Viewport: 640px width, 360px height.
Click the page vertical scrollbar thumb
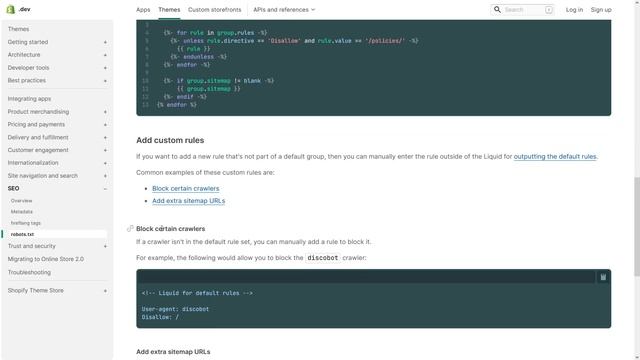[x=637, y=227]
